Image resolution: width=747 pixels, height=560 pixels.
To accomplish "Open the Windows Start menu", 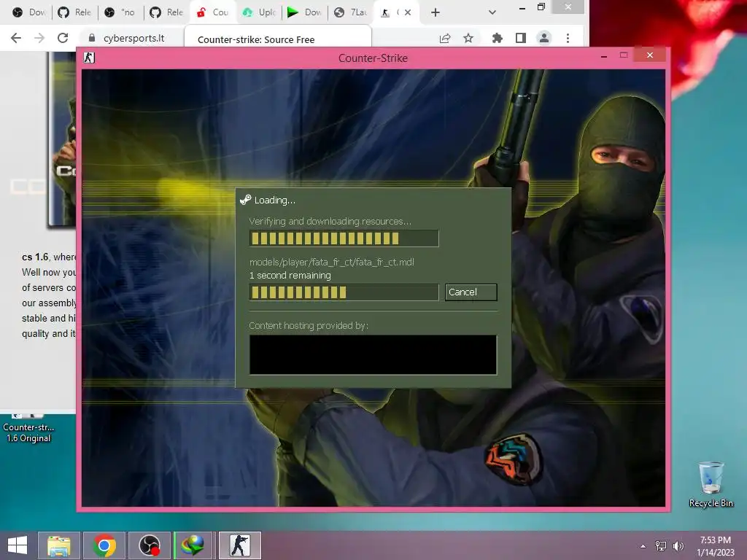I will [x=18, y=545].
